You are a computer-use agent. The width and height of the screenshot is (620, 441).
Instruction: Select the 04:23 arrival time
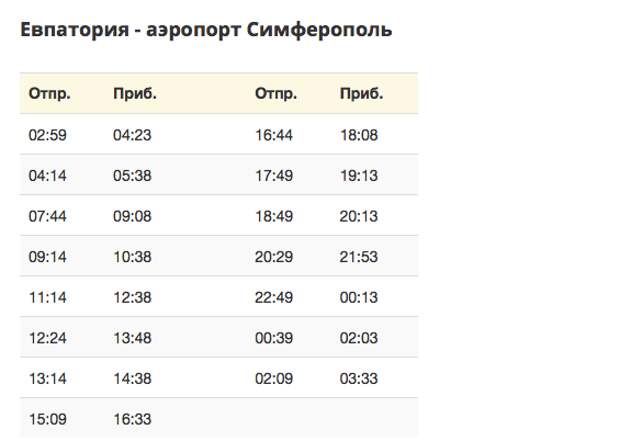click(x=132, y=134)
